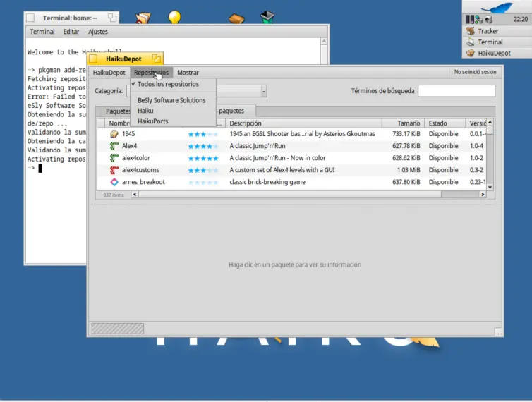Click the Haiku feather leaf logo in Deskbar

point(497,8)
